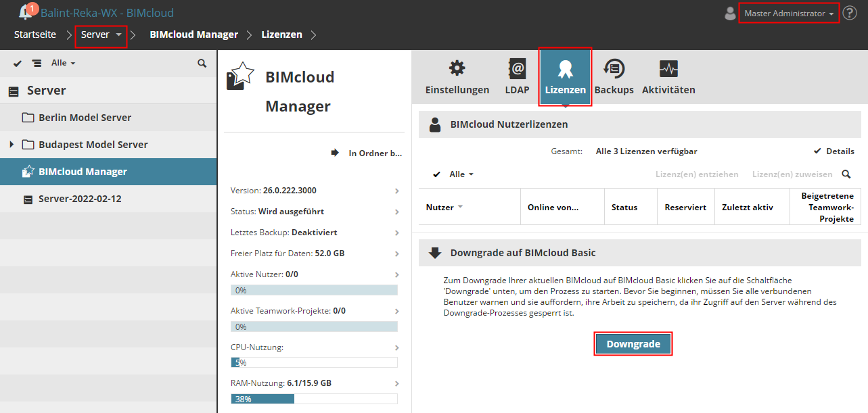This screenshot has width=868, height=413.
Task: Go to Startseite breadcrumb link
Action: (x=35, y=34)
